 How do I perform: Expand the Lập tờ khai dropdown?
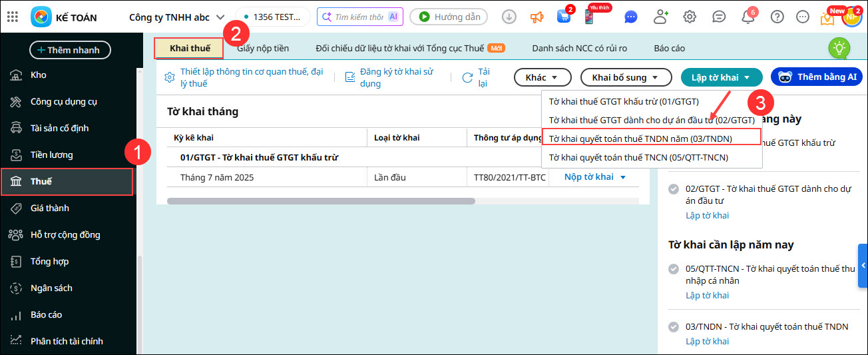click(721, 77)
